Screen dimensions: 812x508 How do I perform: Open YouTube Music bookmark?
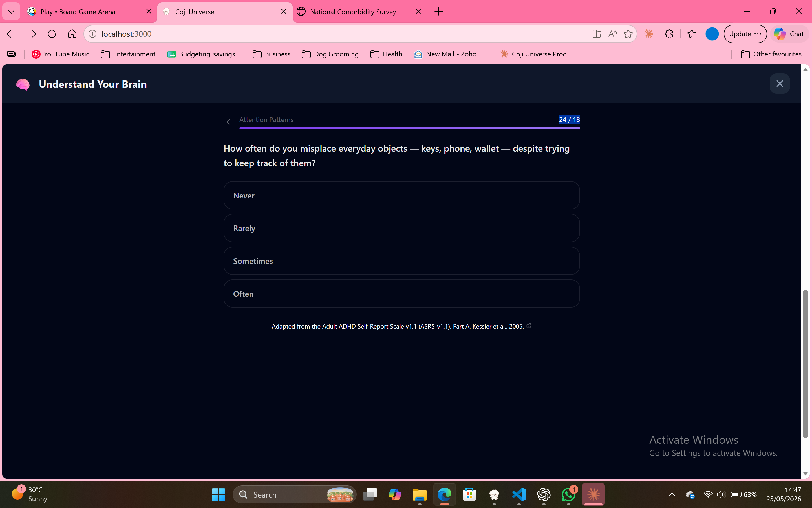point(60,54)
